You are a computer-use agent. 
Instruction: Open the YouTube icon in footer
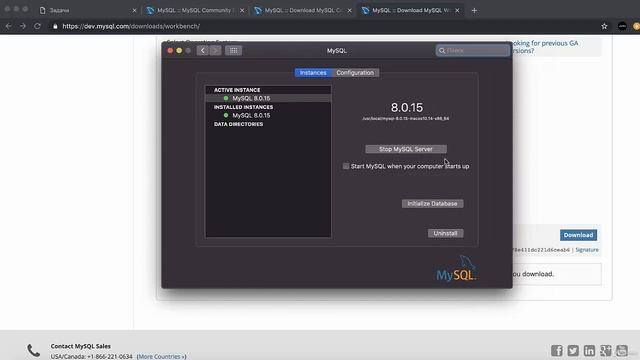coord(622,351)
